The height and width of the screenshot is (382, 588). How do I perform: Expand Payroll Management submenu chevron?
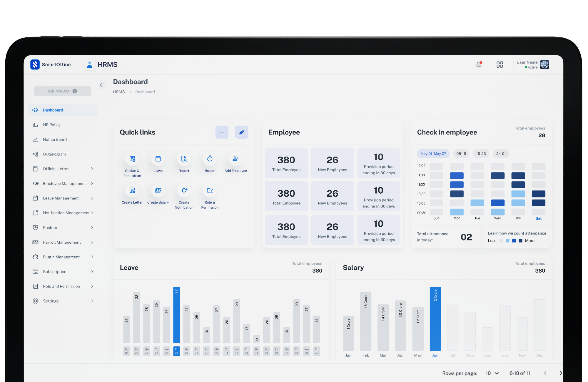coord(92,242)
